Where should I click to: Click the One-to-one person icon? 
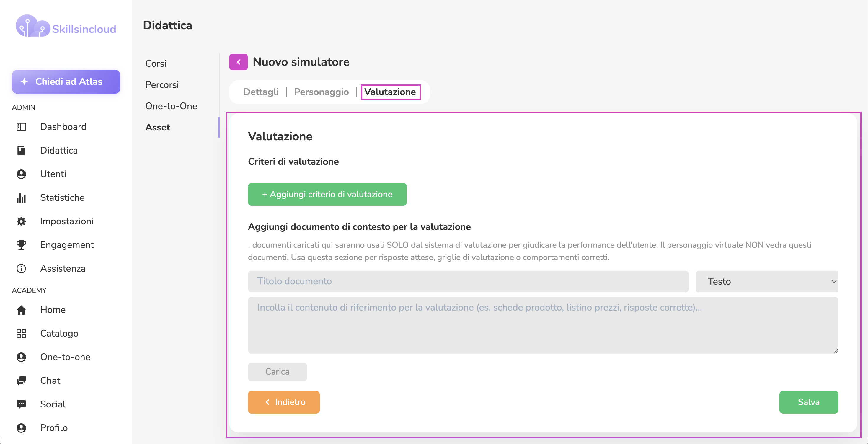coord(21,357)
